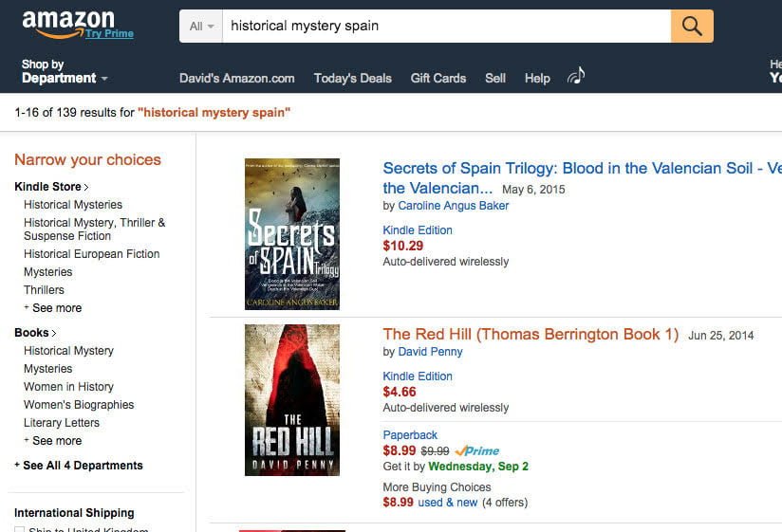
Task: Open See All 4 Departments
Action: (82, 466)
